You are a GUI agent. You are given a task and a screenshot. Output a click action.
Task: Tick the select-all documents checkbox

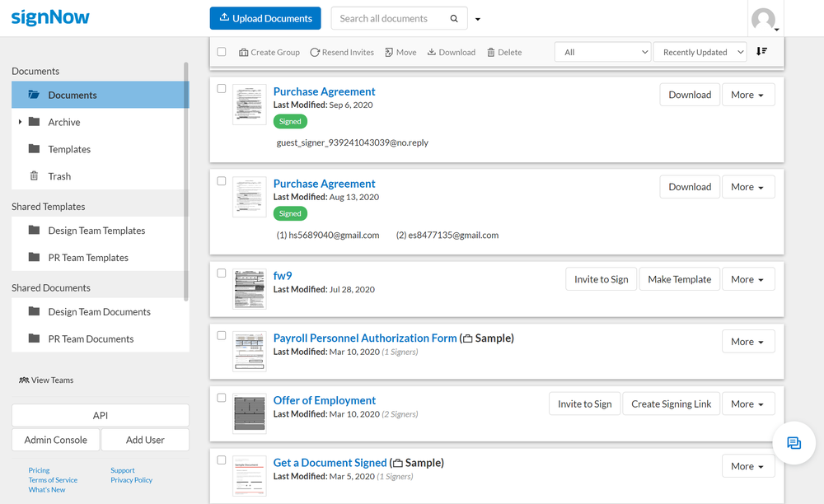222,52
